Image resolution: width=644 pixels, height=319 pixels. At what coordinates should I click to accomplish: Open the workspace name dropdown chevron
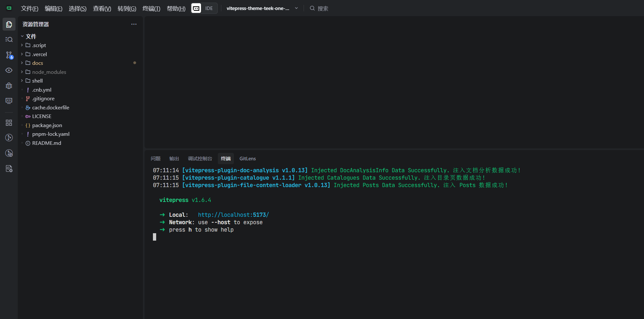[296, 8]
